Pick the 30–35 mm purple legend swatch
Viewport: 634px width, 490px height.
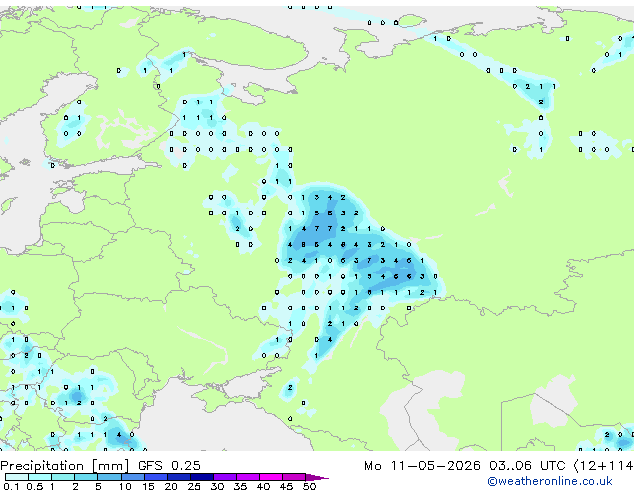[x=225, y=477]
